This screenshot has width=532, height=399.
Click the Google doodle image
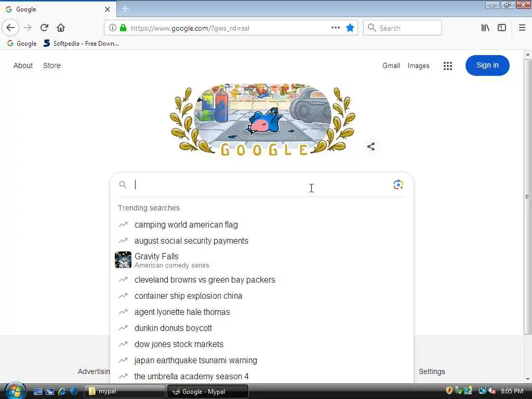tap(262, 119)
